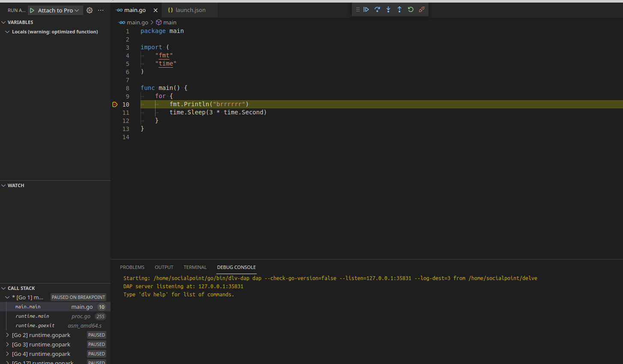The image size is (623, 364).
Task: Switch to the launch.json tab
Action: pos(191,10)
